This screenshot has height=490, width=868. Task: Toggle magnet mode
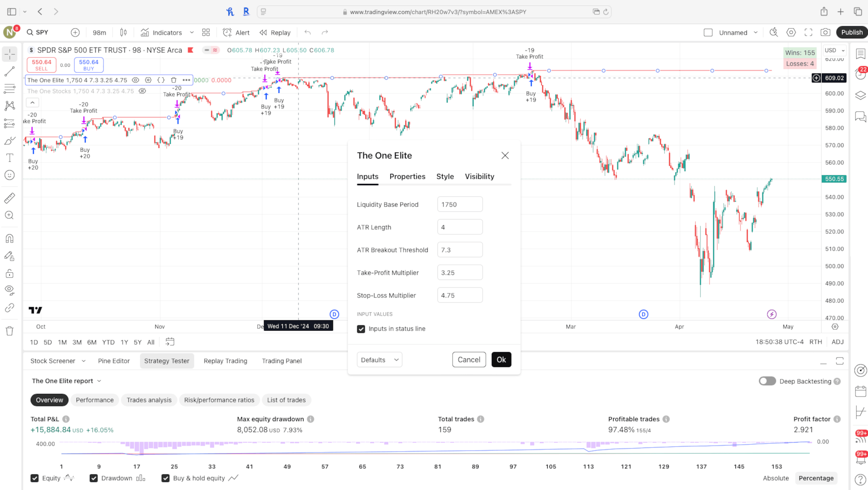(9, 238)
